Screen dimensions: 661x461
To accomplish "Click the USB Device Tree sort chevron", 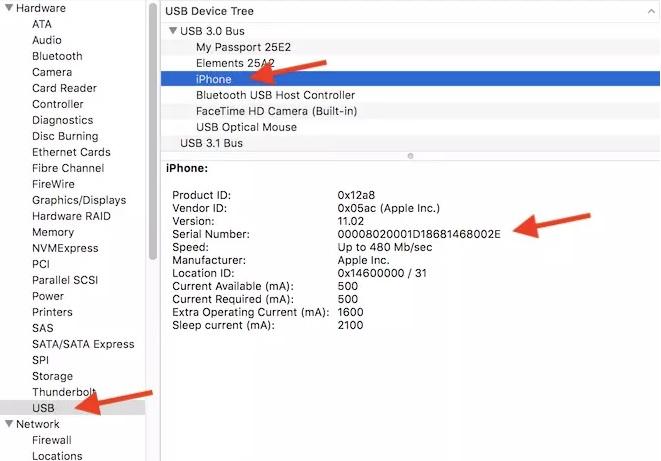I will (x=651, y=11).
